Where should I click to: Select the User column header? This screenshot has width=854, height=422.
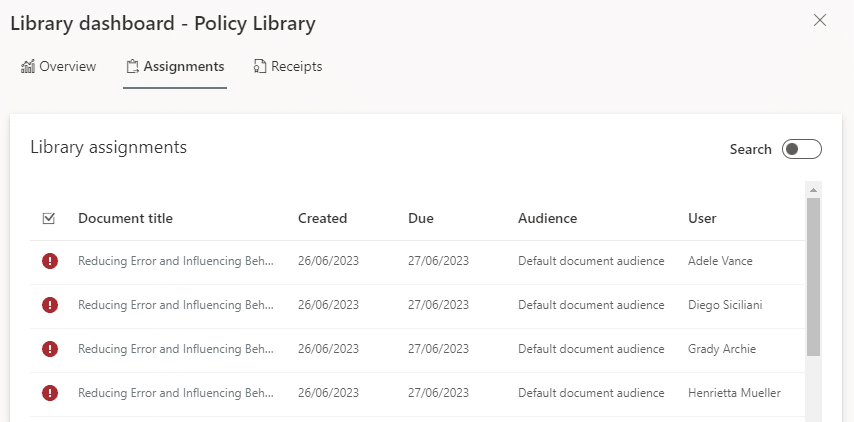702,218
